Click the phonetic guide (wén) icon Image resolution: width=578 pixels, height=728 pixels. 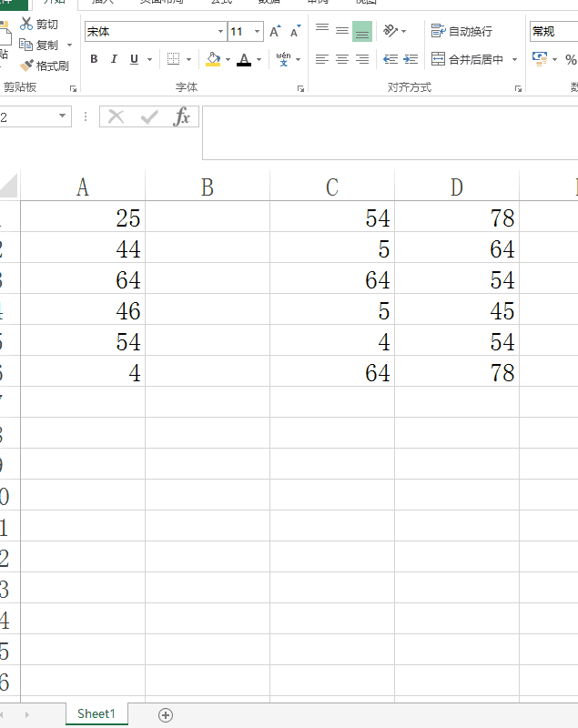click(283, 59)
